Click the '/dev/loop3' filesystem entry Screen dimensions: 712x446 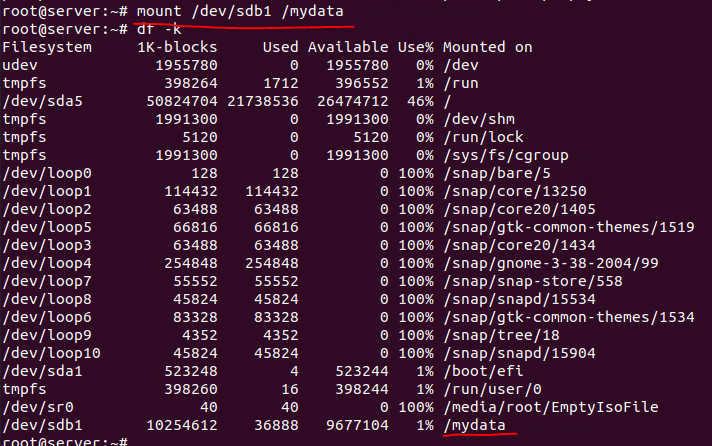pyautogui.click(x=47, y=245)
